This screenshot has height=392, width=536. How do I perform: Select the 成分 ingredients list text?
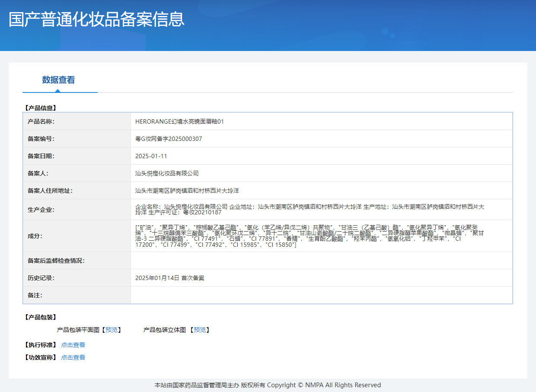click(x=309, y=236)
